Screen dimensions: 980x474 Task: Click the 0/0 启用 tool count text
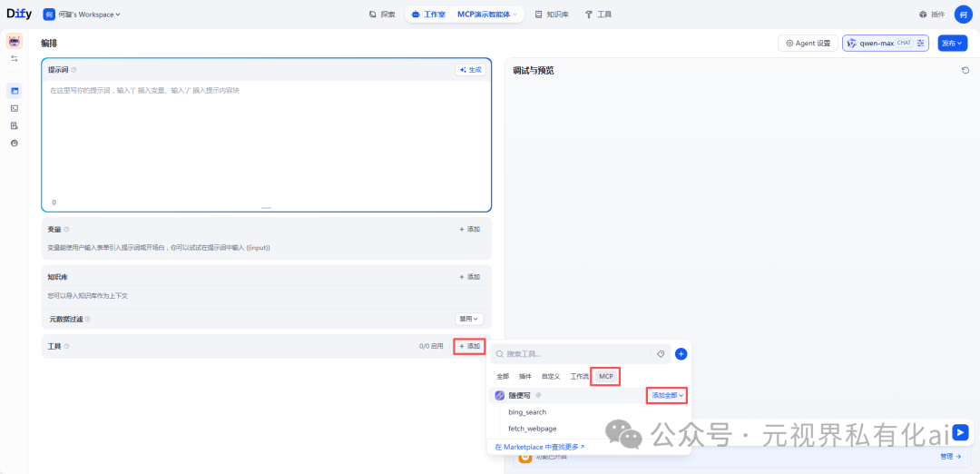431,347
